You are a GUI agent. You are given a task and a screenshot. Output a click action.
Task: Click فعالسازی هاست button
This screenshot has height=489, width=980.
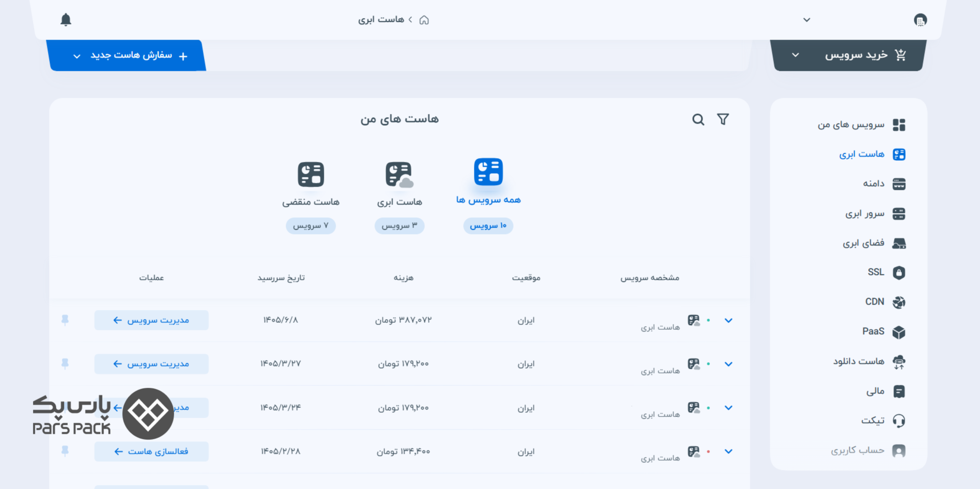tap(152, 451)
